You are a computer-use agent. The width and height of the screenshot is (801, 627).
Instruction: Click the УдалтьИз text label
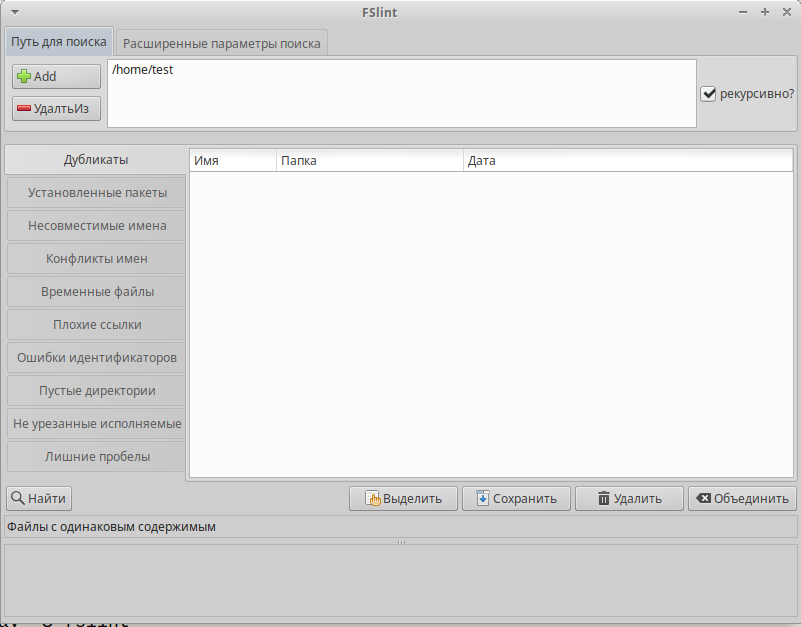tap(61, 108)
